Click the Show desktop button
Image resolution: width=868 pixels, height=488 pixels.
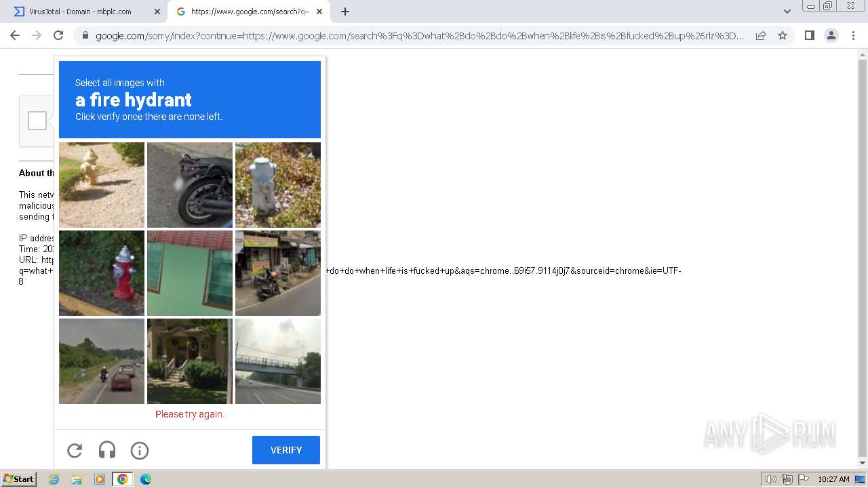[861, 479]
